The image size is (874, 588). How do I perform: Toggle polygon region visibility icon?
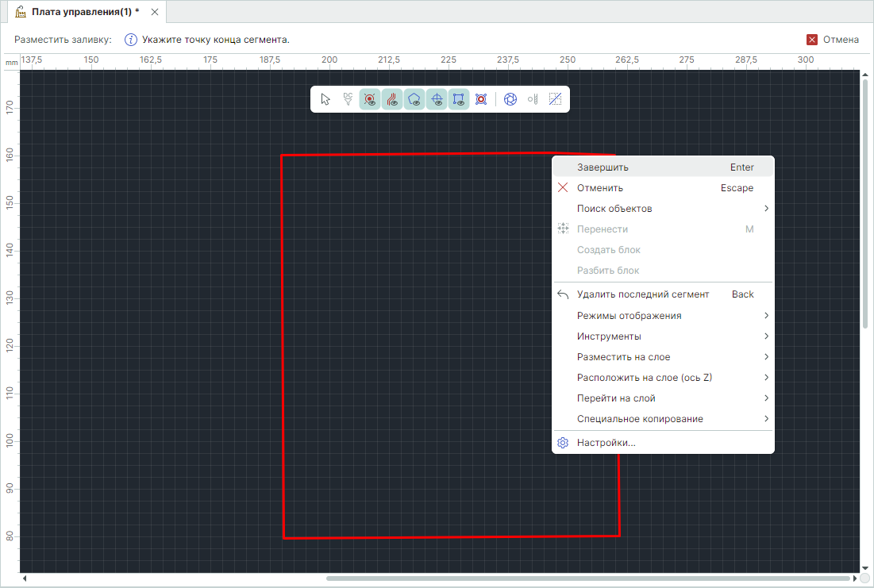click(414, 99)
